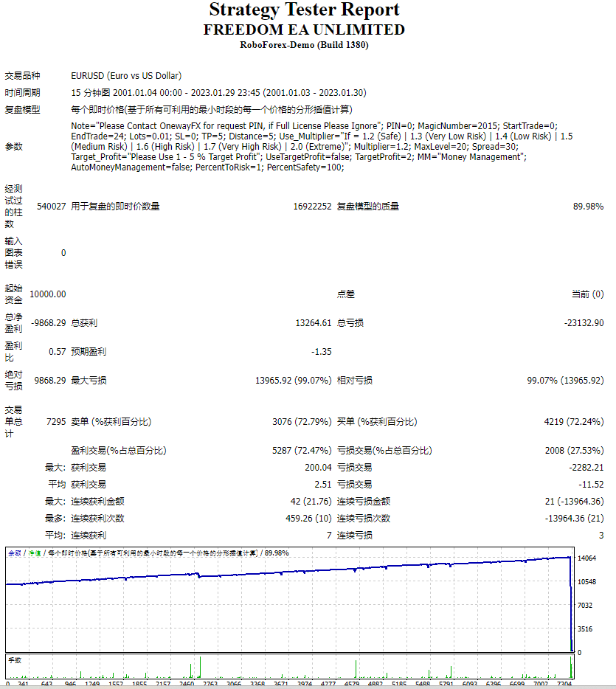This screenshot has height=689, width=616.
Task: Click the parameters Note text block
Action: pyautogui.click(x=322, y=146)
